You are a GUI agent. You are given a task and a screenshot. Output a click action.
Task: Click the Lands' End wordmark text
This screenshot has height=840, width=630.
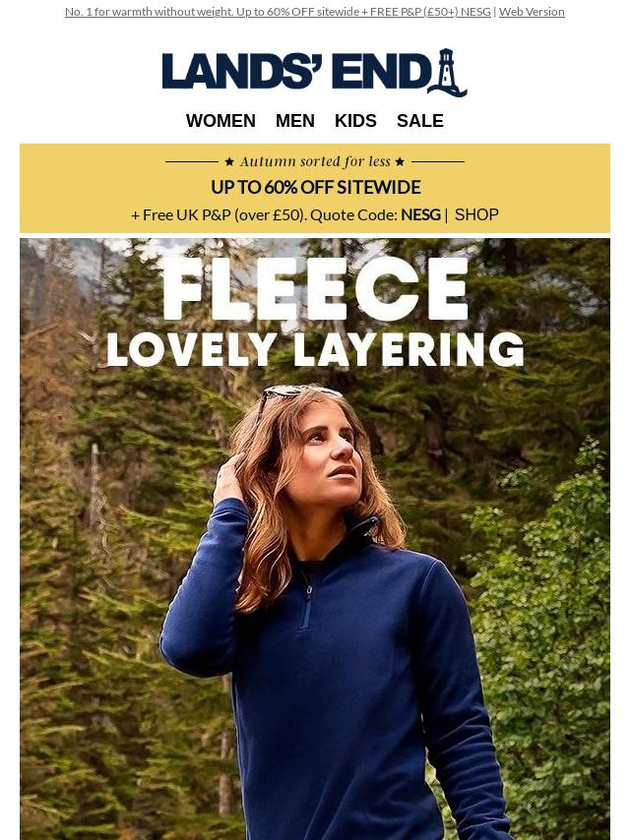[293, 71]
